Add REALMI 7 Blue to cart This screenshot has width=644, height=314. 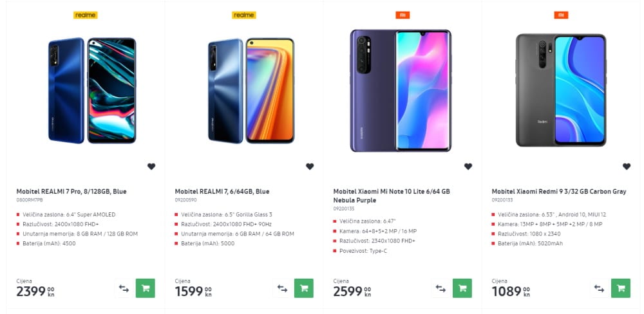(304, 288)
